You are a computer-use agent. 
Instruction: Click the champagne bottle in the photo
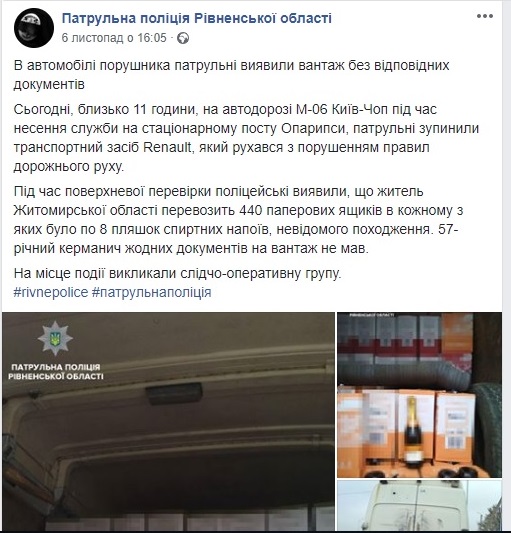(413, 429)
